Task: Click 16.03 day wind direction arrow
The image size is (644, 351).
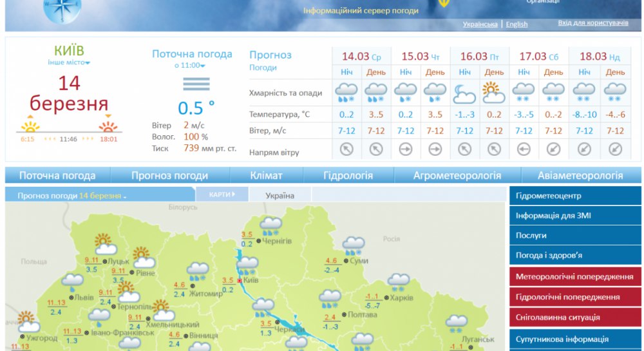Action: (x=494, y=149)
